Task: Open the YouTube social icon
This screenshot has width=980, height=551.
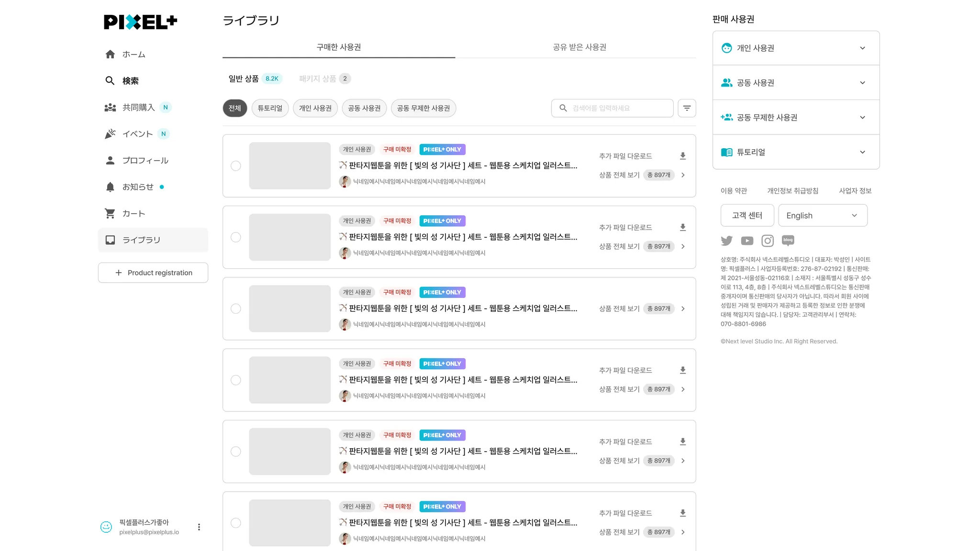Action: pos(747,241)
